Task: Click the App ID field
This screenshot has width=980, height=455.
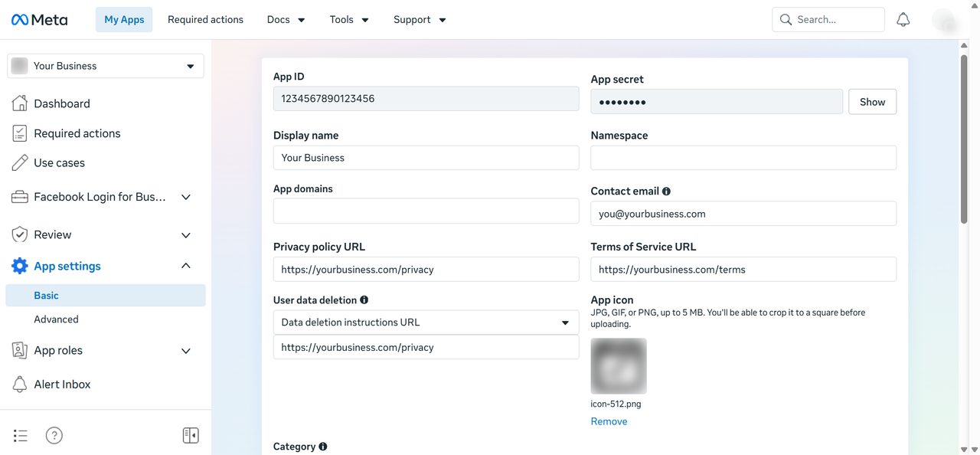Action: coord(426,99)
